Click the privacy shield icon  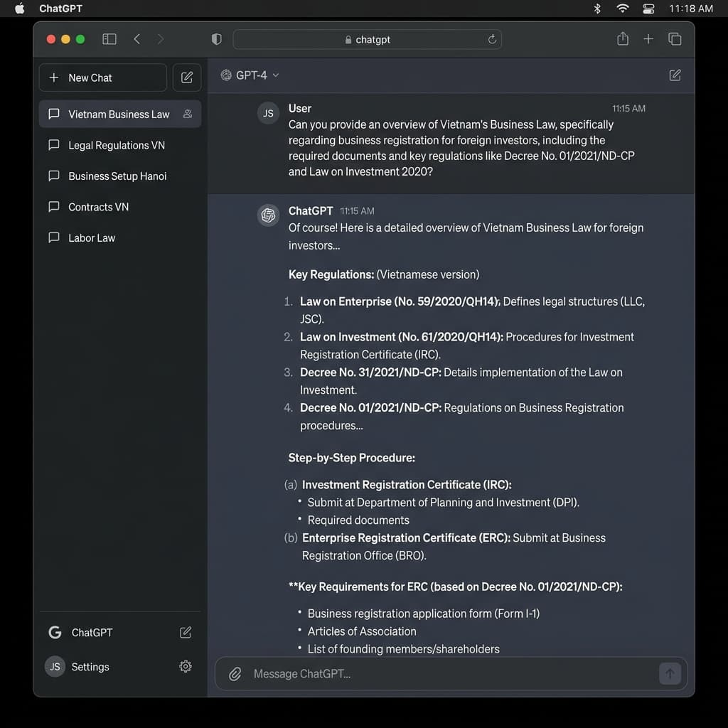pos(216,39)
